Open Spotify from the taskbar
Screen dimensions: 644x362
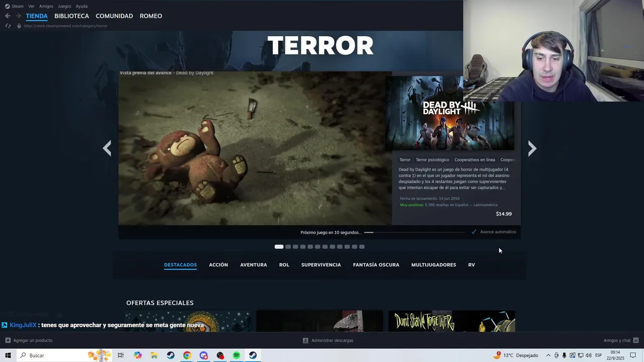click(x=236, y=355)
